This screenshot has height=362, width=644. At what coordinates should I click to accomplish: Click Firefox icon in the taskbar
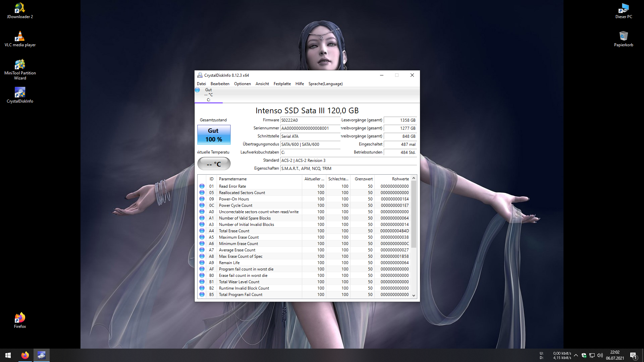[x=25, y=355]
